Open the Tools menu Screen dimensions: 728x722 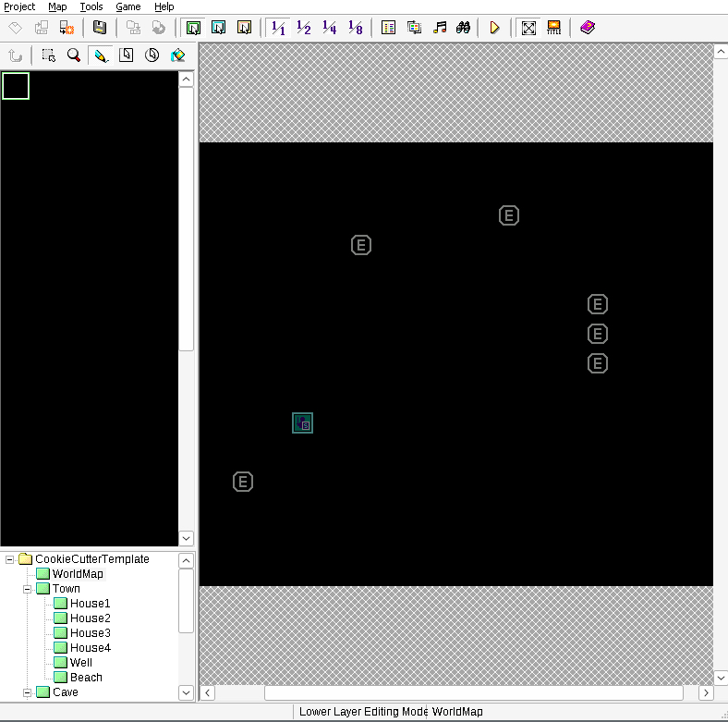[91, 6]
